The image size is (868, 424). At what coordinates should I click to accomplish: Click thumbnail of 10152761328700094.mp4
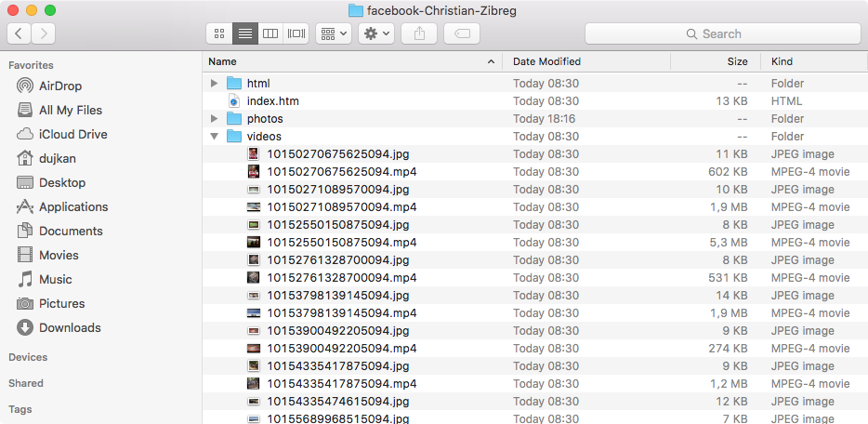coord(254,277)
